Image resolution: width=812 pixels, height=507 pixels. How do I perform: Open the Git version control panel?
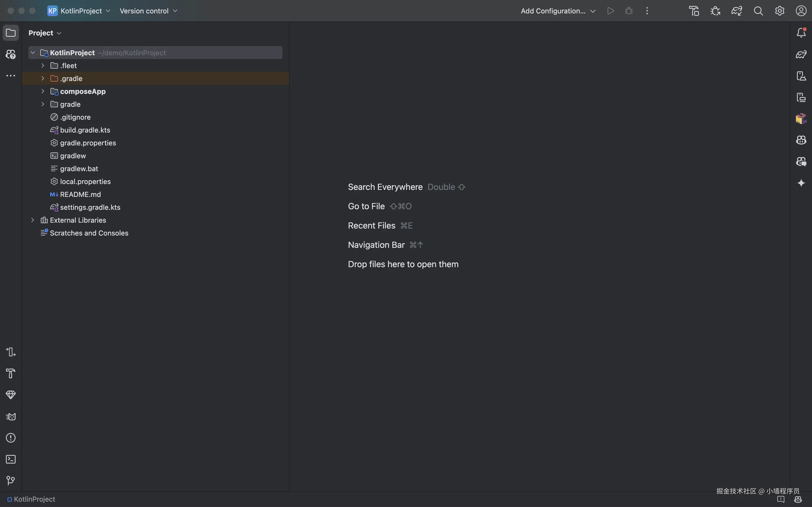coord(11,480)
